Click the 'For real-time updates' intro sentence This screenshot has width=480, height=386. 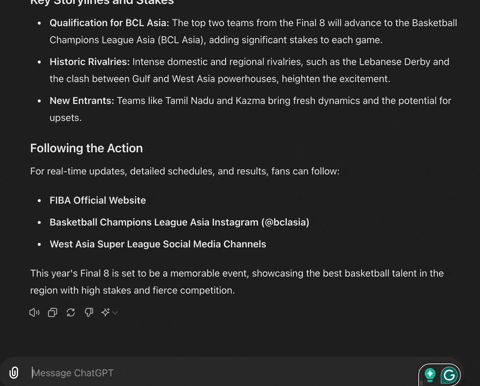click(x=185, y=171)
